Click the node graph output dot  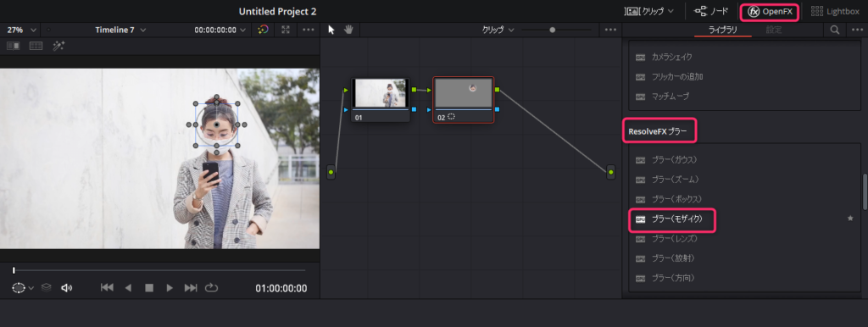point(610,172)
